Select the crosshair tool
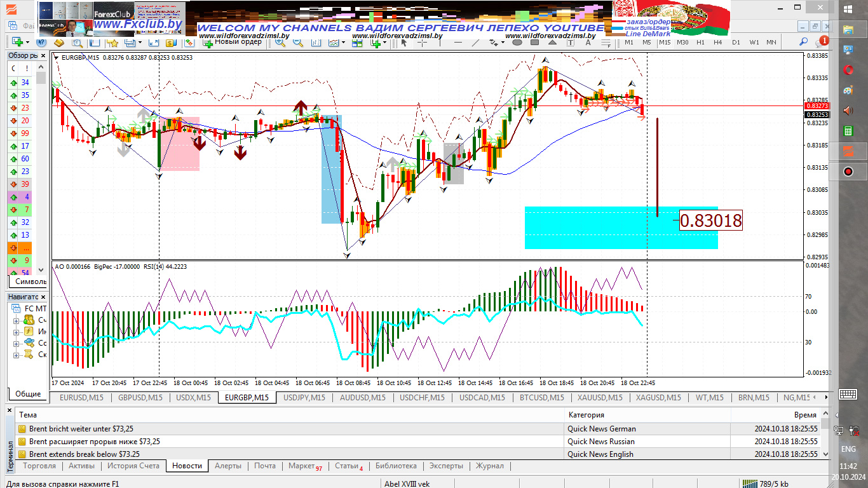This screenshot has width=868, height=488. pyautogui.click(x=422, y=42)
